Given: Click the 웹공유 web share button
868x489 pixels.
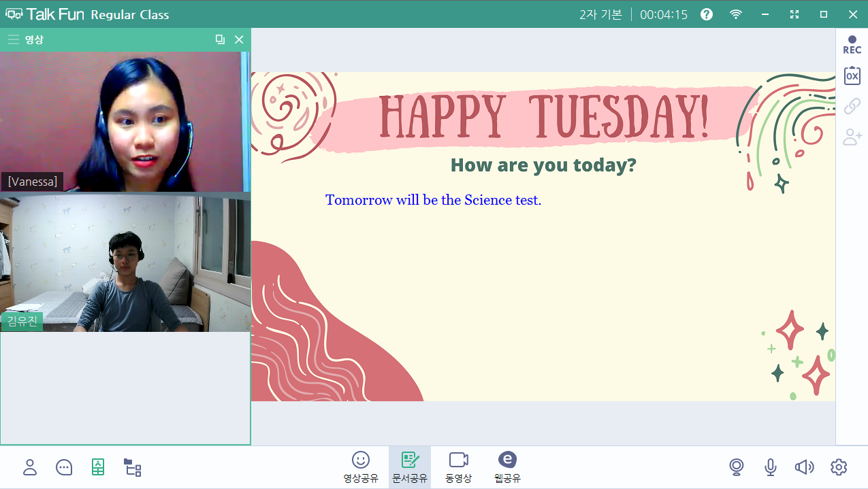Looking at the screenshot, I should (507, 467).
